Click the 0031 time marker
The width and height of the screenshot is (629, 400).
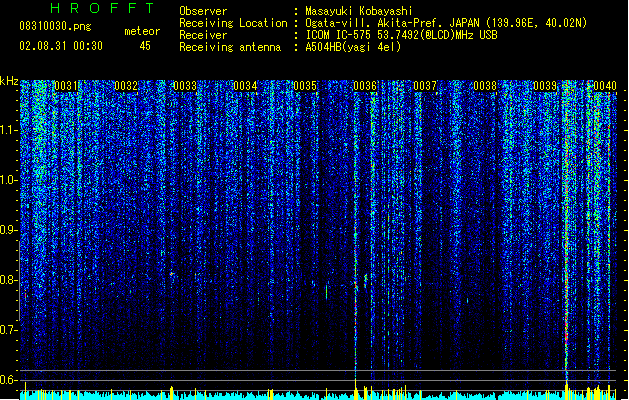(66, 86)
